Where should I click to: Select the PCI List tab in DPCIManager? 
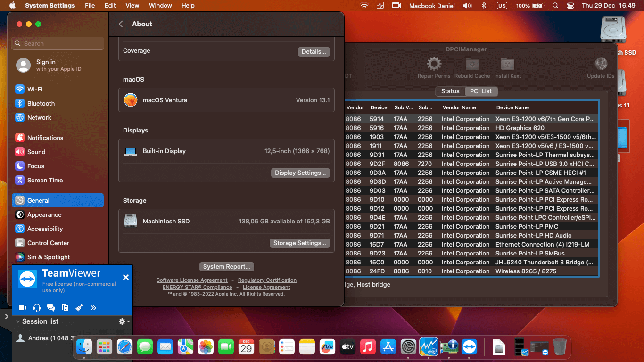click(481, 91)
